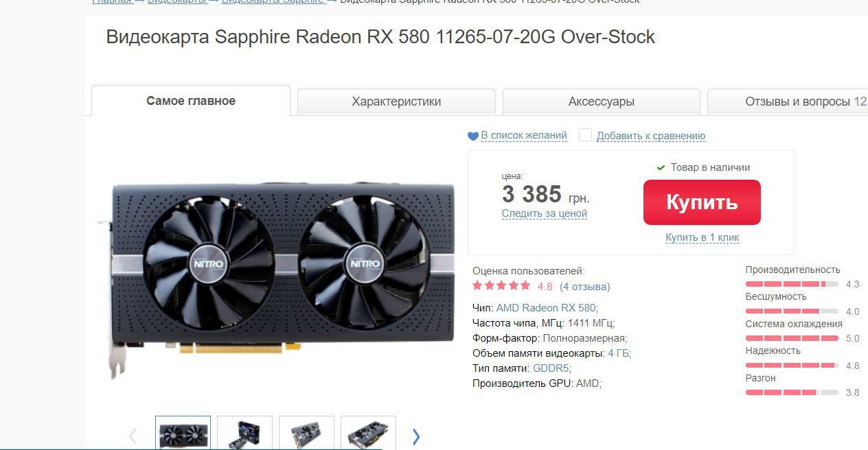The image size is (868, 450).
Task: Click the GDDR5 memory type link
Action: pos(551,368)
